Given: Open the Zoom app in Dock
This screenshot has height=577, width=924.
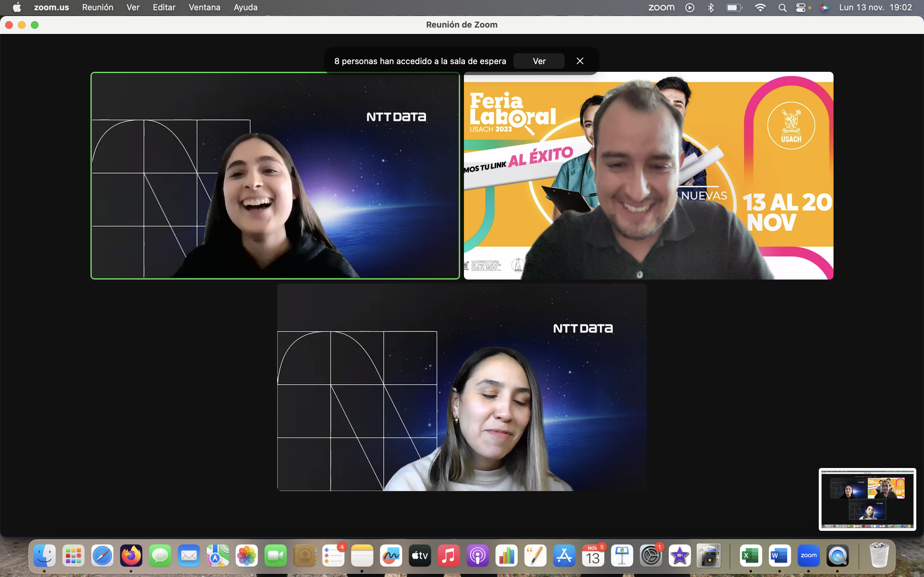Looking at the screenshot, I should point(808,555).
